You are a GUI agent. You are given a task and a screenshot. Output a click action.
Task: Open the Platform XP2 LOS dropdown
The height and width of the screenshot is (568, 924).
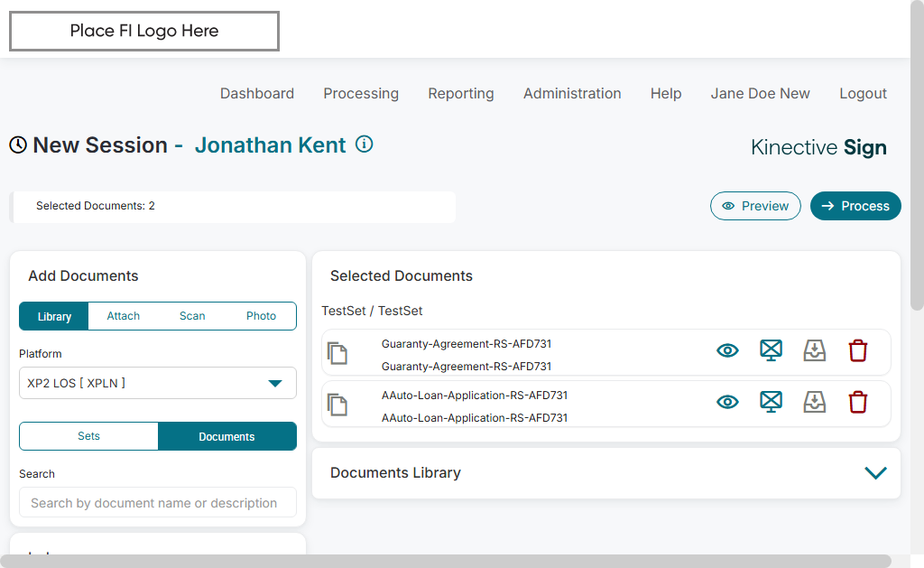(158, 383)
